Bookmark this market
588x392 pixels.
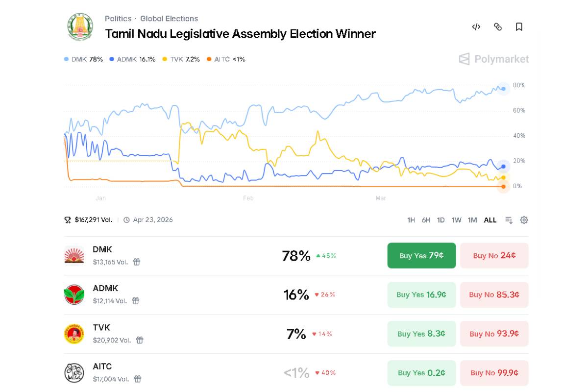(x=519, y=27)
